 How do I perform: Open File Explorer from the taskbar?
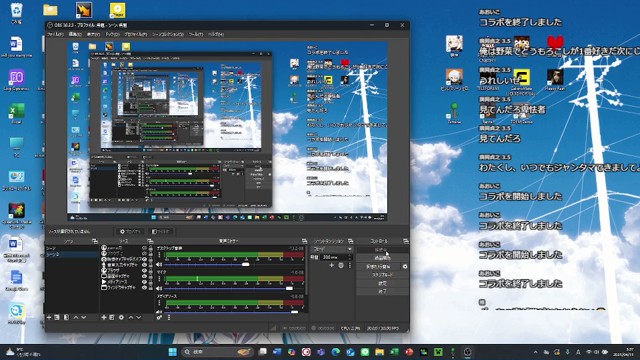click(380, 352)
